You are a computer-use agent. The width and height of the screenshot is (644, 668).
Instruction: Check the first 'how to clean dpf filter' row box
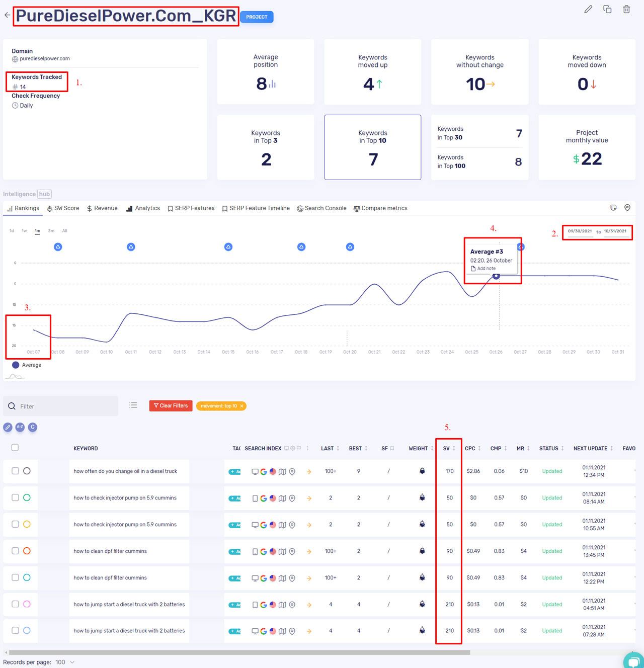coord(15,551)
